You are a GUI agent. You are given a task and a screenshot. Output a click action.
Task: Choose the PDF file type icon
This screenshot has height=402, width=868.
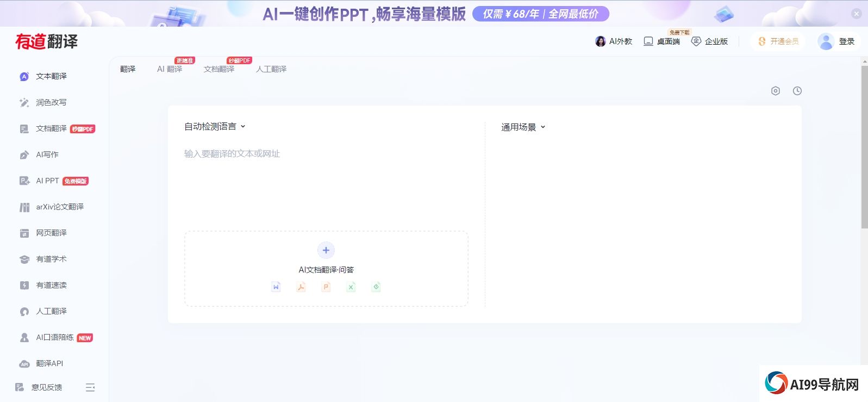[x=301, y=287]
